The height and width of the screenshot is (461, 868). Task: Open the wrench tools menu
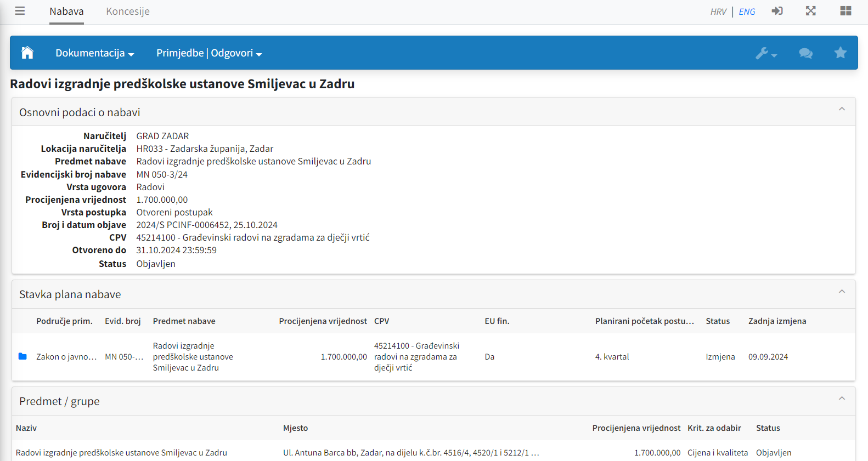coord(765,53)
